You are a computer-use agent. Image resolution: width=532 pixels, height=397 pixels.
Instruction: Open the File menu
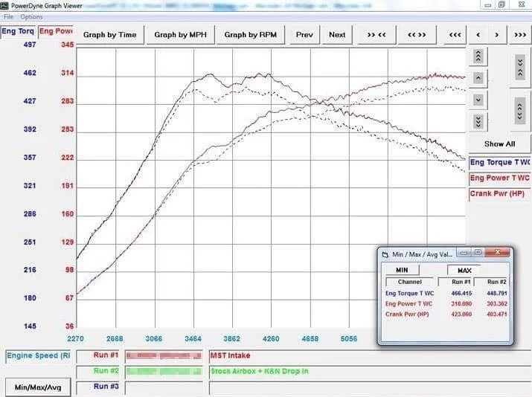[8, 16]
